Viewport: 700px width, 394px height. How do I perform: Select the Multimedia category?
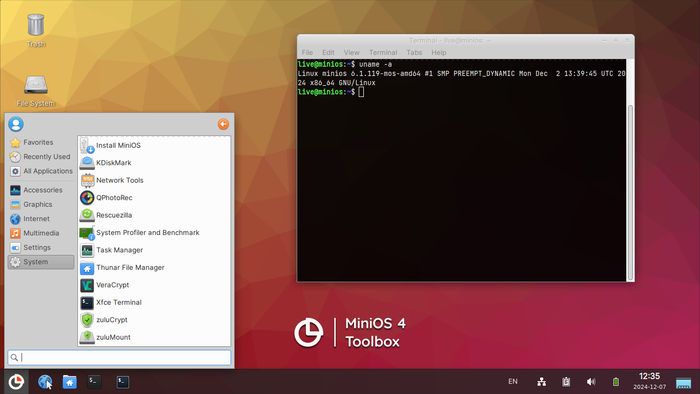[41, 233]
